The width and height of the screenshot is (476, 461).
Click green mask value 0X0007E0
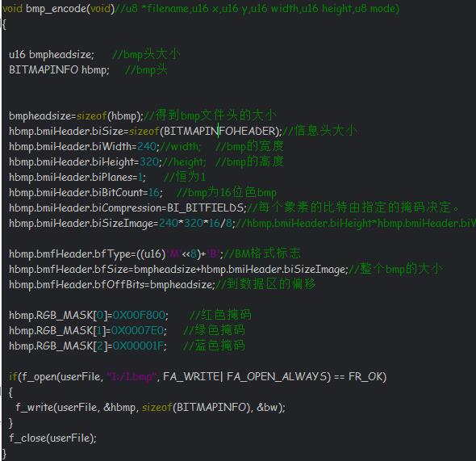click(137, 330)
